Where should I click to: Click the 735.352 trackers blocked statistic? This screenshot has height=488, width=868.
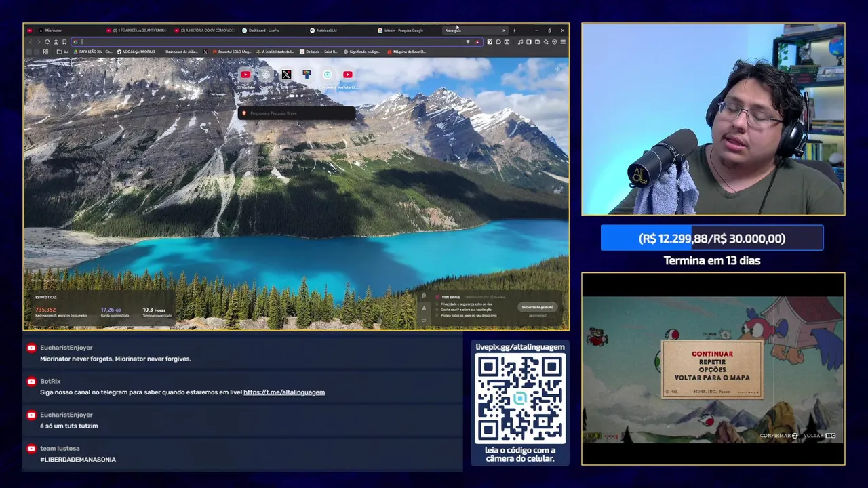(45, 310)
